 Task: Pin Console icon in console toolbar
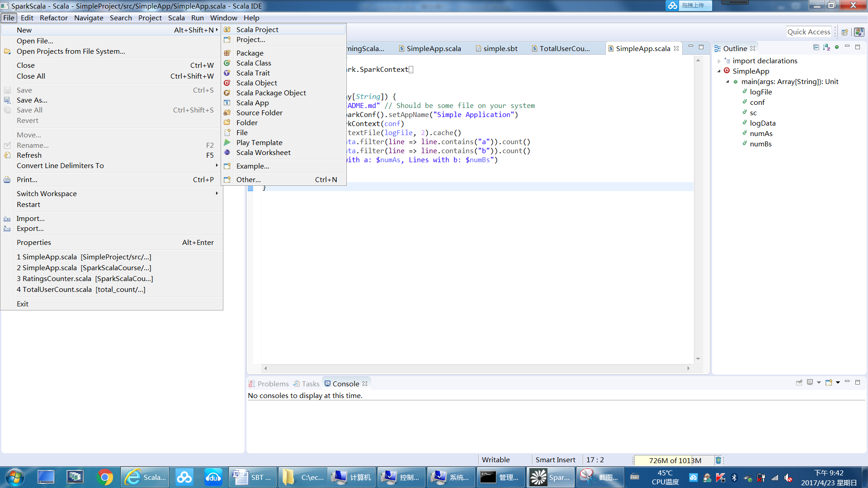(x=799, y=382)
